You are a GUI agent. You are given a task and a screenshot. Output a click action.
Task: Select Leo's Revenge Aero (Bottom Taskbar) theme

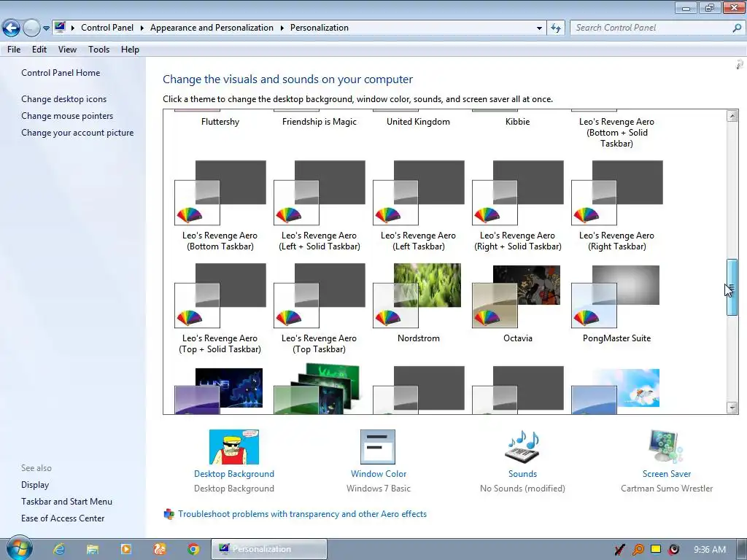click(x=220, y=206)
